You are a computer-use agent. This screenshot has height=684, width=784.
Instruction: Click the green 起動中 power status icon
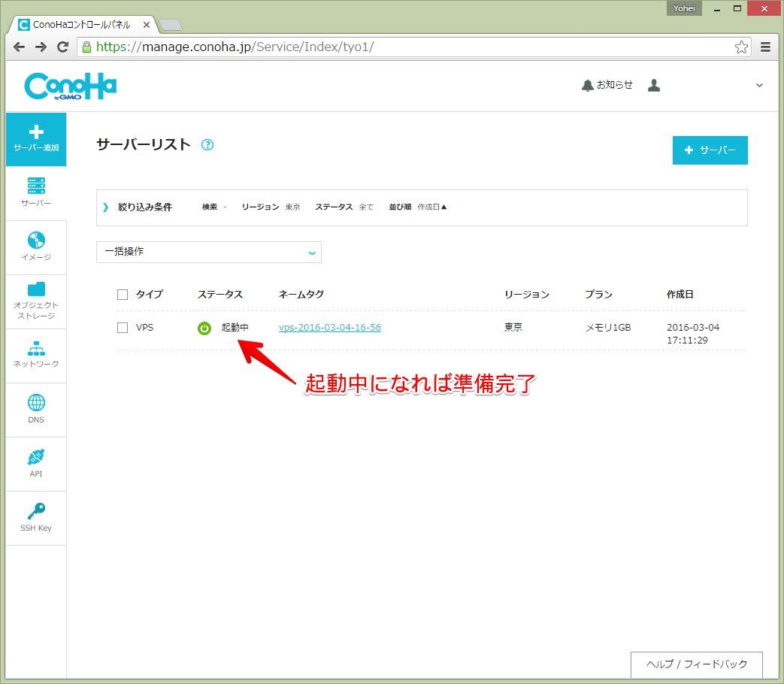pyautogui.click(x=204, y=327)
